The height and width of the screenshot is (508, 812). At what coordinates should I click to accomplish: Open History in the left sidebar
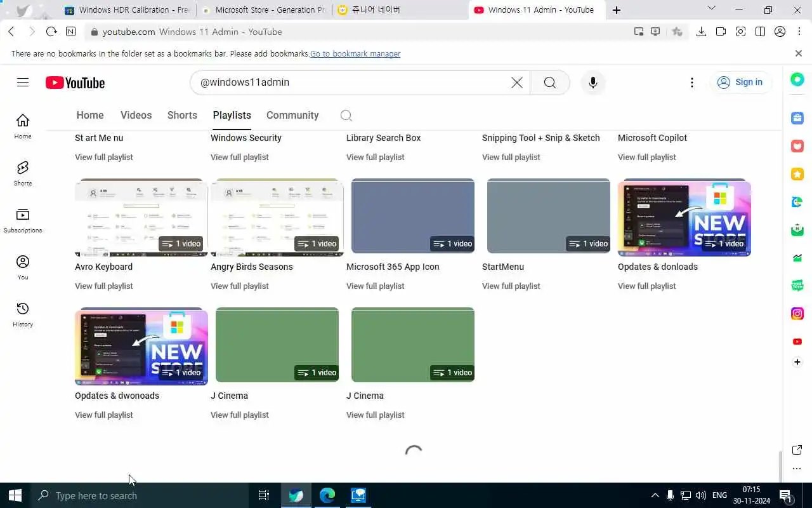coord(23,314)
